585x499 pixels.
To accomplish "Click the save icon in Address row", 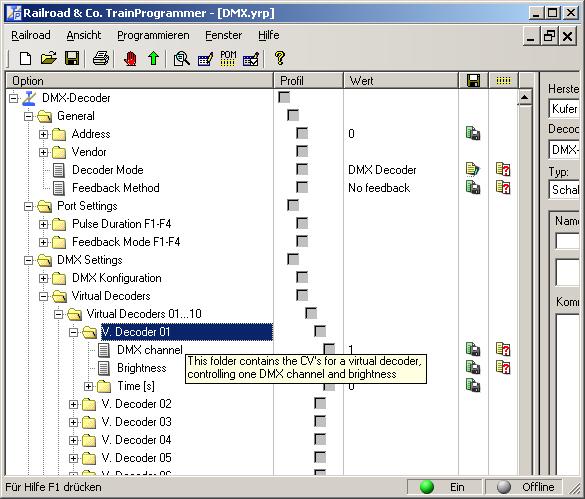I will coord(473,133).
